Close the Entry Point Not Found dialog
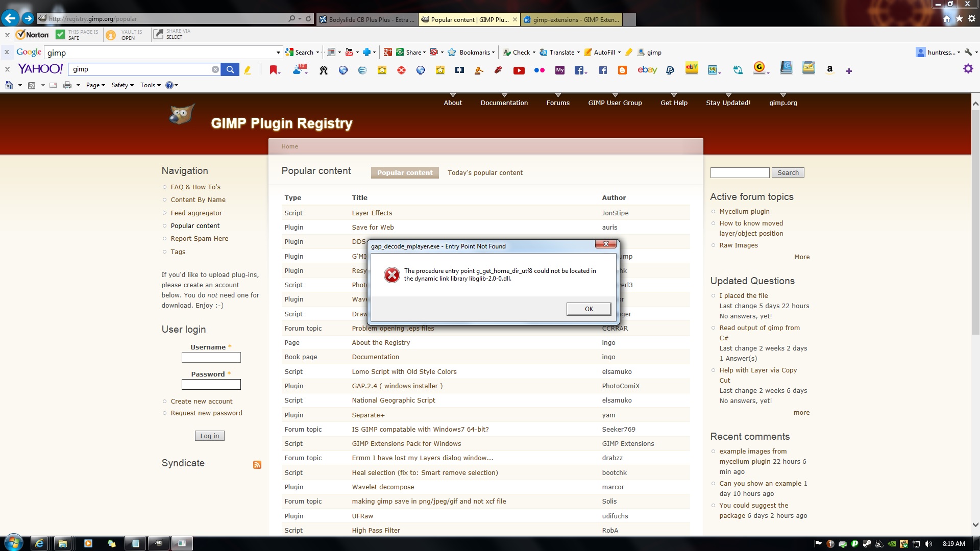This screenshot has height=551, width=980. coord(606,244)
